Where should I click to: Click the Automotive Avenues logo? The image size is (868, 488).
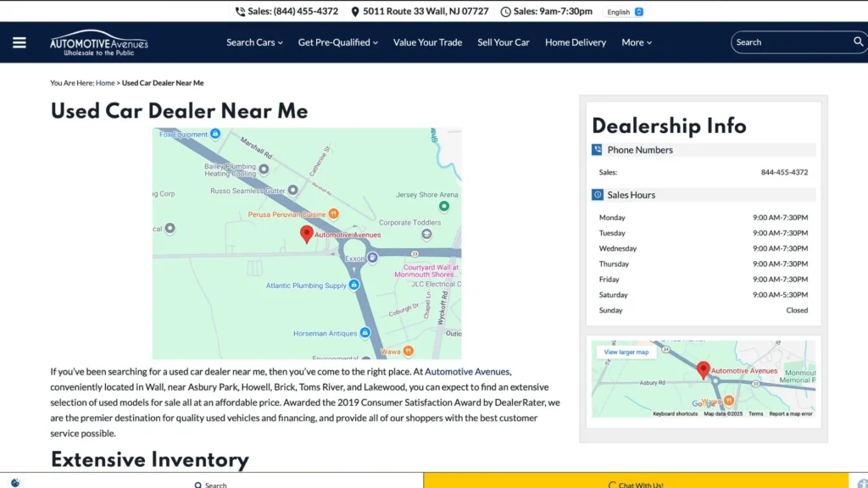point(99,42)
